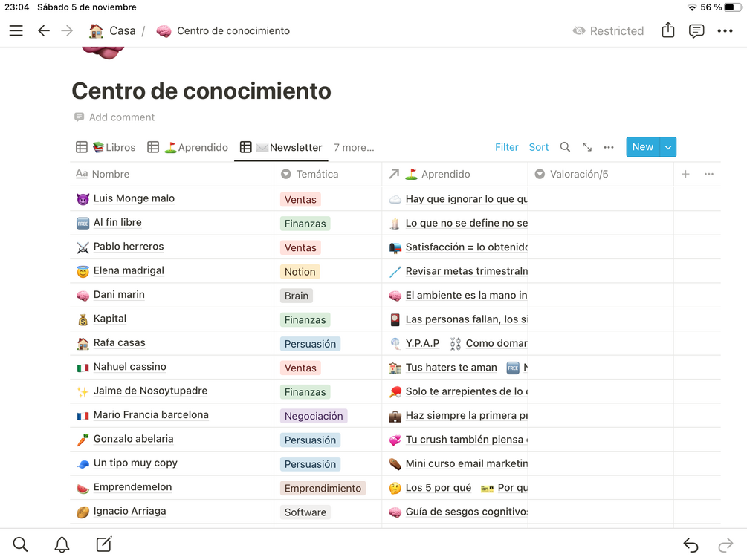Click the crossed swords icon of Pablo herreros
Viewport: 747px width, 560px height.
(83, 247)
